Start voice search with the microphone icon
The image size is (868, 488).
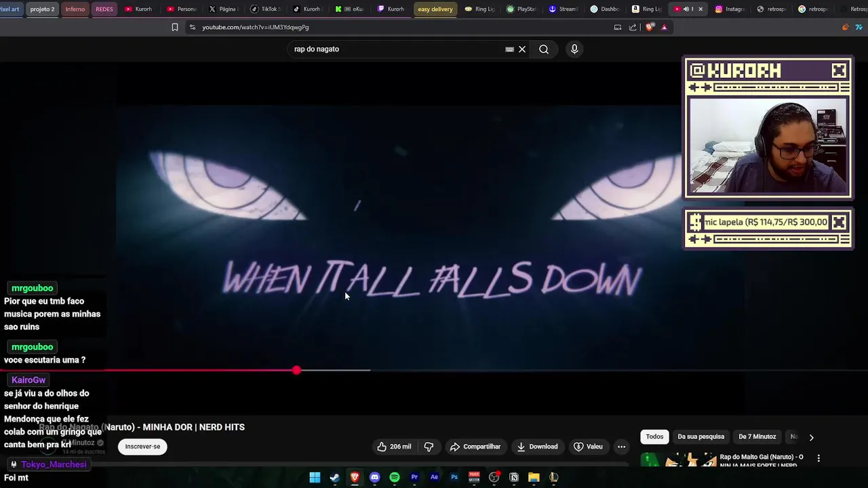click(x=574, y=49)
